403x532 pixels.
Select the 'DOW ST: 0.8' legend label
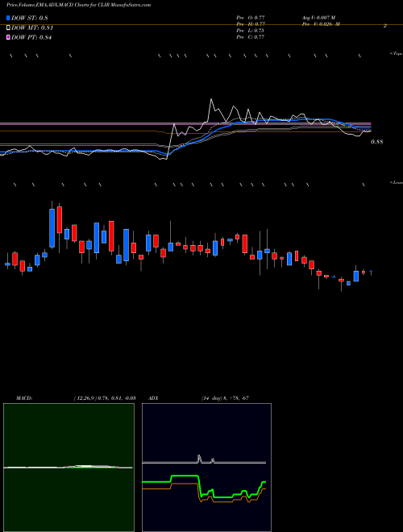click(30, 19)
